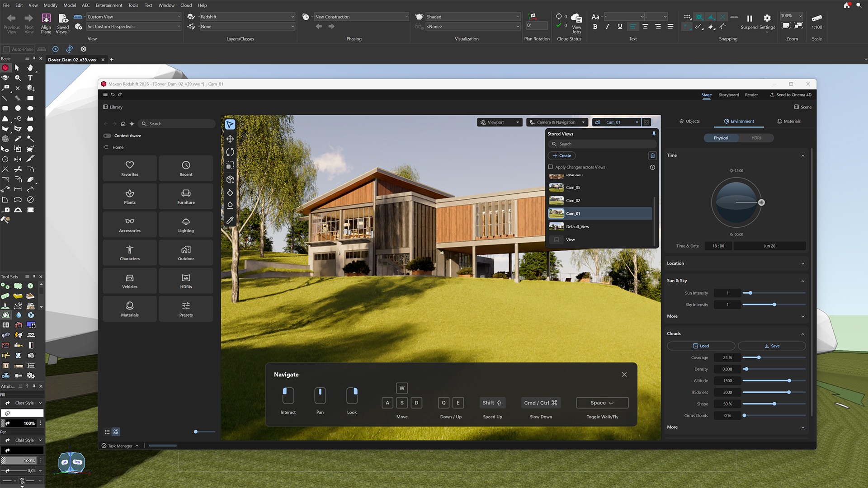
Task: Select the arrow Interact tool in viewport toolbar
Action: 230,124
